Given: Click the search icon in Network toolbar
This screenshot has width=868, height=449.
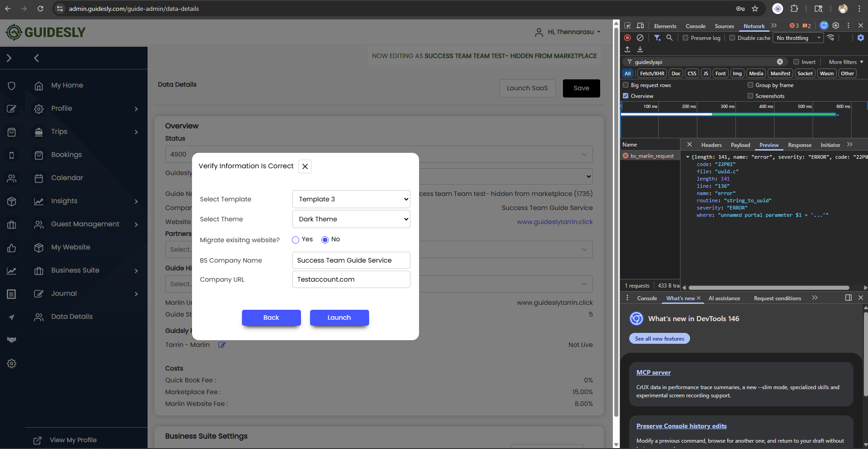Looking at the screenshot, I should point(669,38).
